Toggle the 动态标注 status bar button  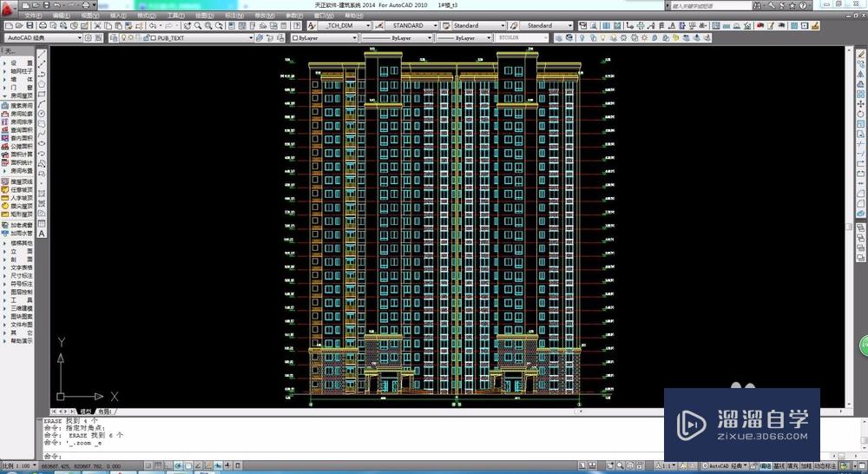click(x=825, y=466)
